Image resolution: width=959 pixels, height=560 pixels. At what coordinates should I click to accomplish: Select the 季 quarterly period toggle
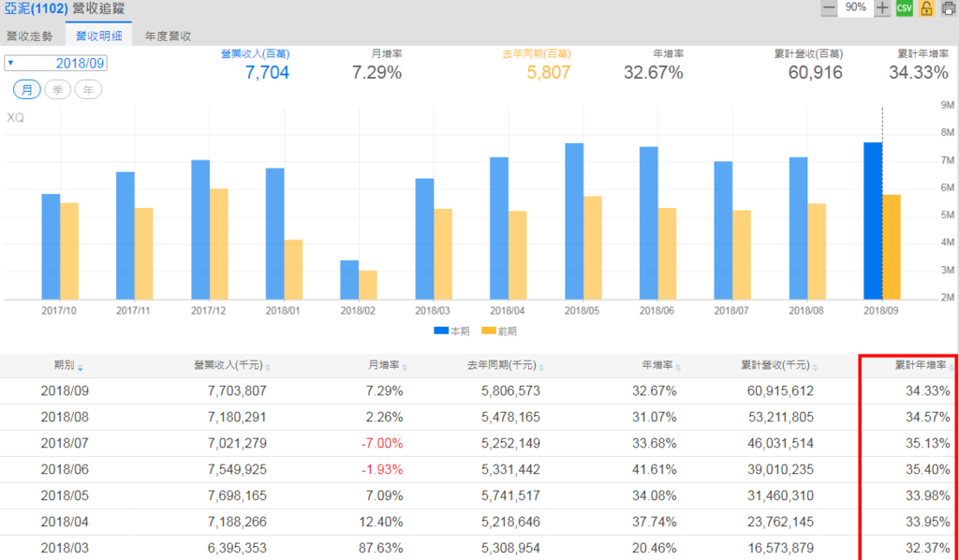click(57, 90)
